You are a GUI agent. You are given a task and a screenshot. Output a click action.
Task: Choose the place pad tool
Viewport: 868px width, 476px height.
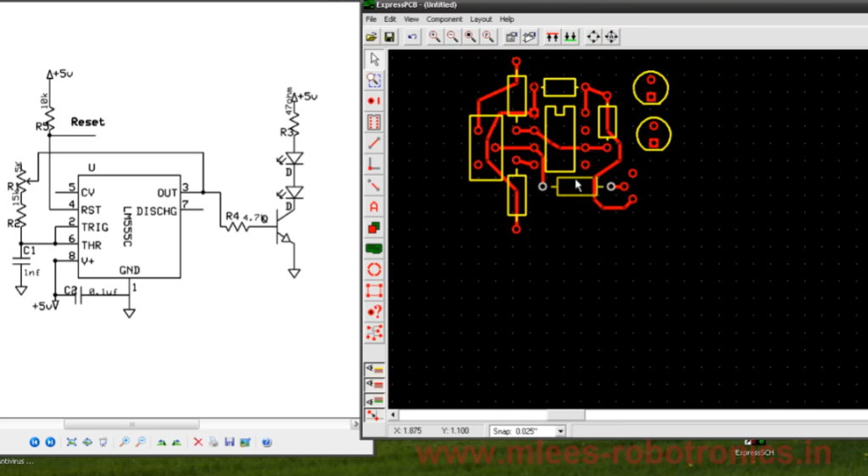[x=374, y=101]
